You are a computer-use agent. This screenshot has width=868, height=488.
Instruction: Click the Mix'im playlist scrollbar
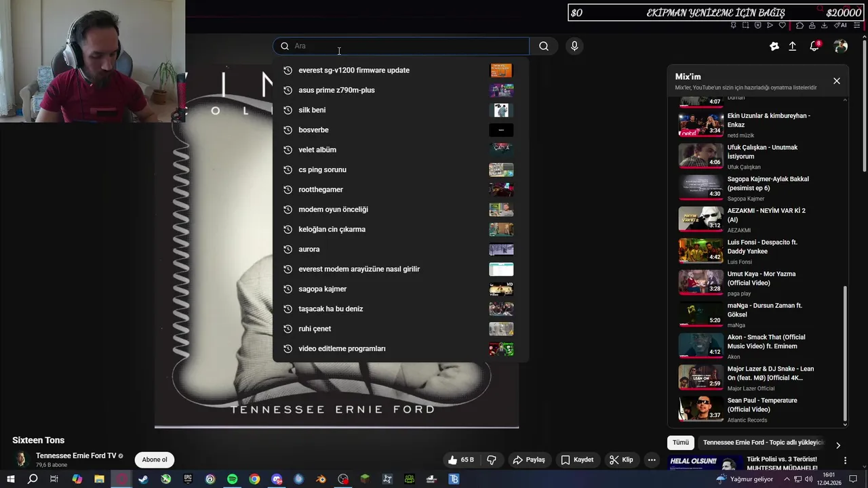845,352
